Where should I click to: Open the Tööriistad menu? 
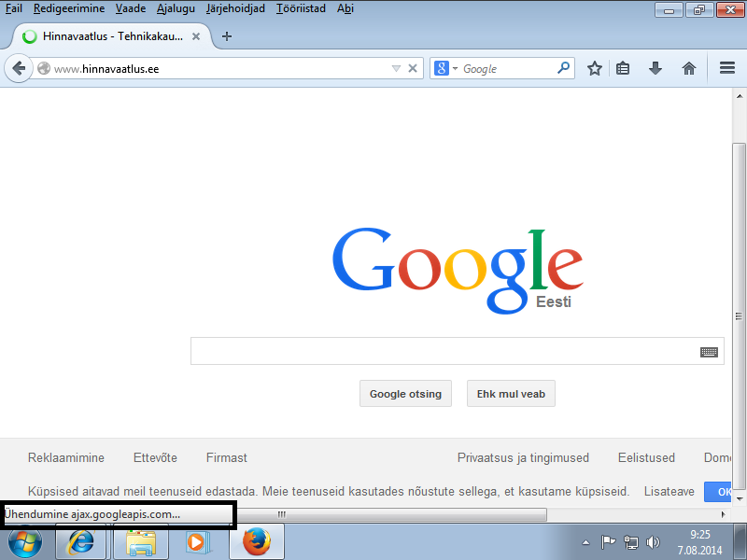pos(301,8)
